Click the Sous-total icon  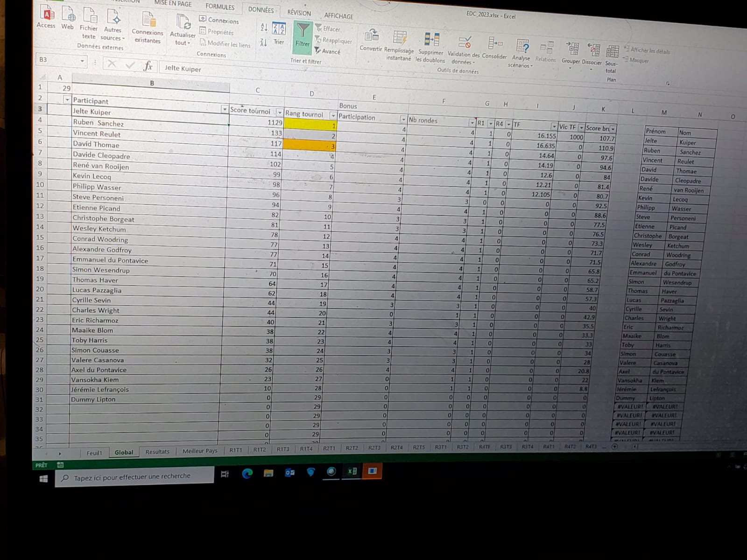click(x=612, y=51)
